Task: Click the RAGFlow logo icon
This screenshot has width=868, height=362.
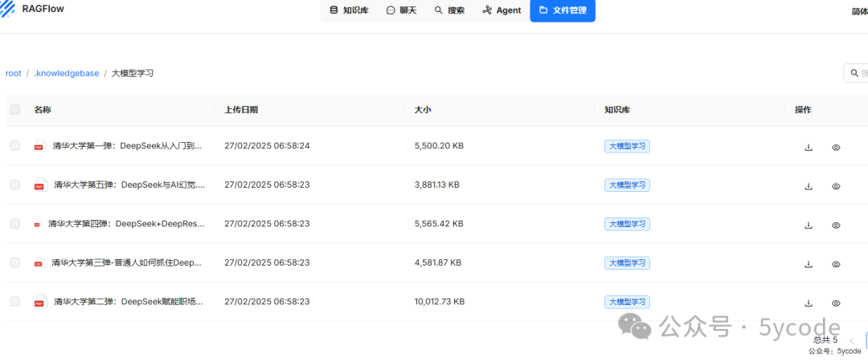Action: (8, 9)
